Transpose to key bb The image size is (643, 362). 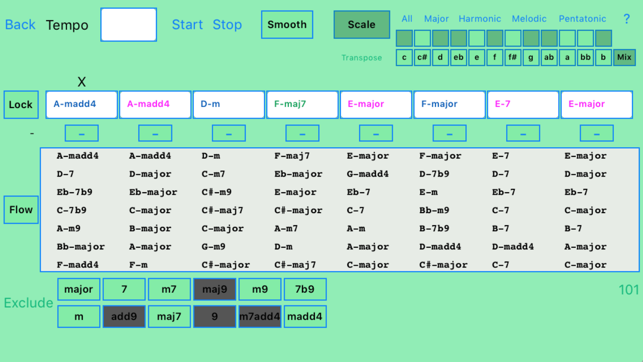(x=585, y=57)
